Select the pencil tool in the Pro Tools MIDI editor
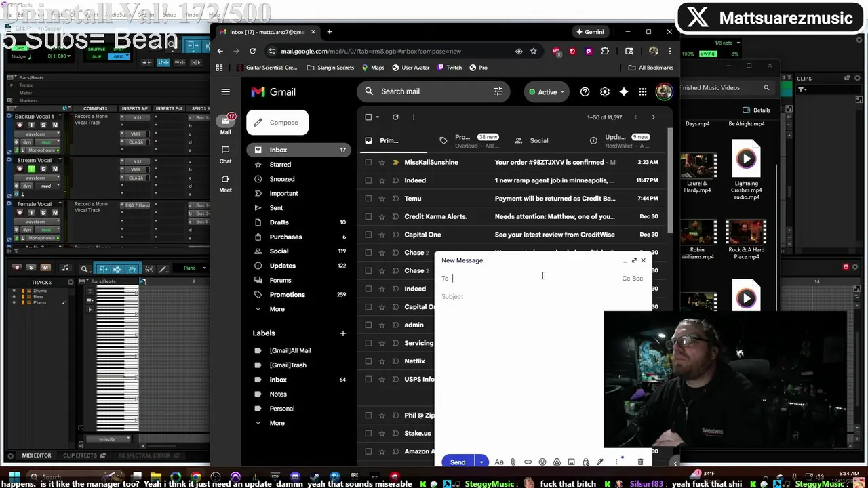The image size is (868, 488). [x=163, y=269]
